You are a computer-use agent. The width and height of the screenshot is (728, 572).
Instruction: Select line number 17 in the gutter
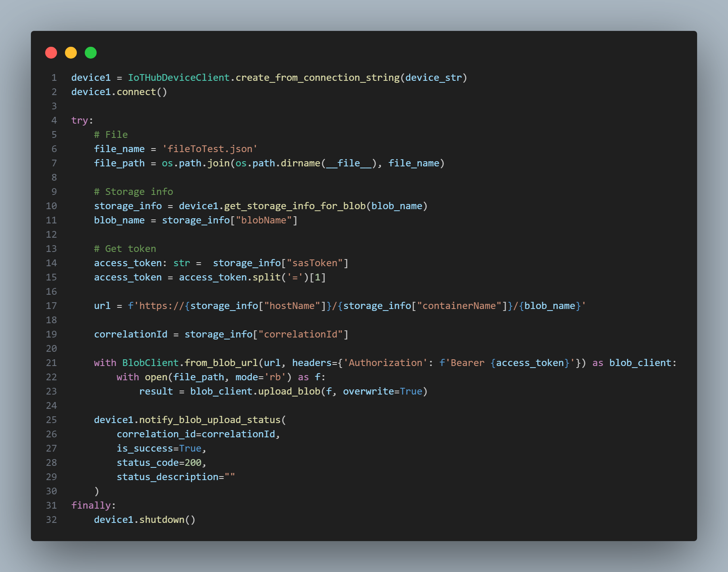pyautogui.click(x=51, y=306)
